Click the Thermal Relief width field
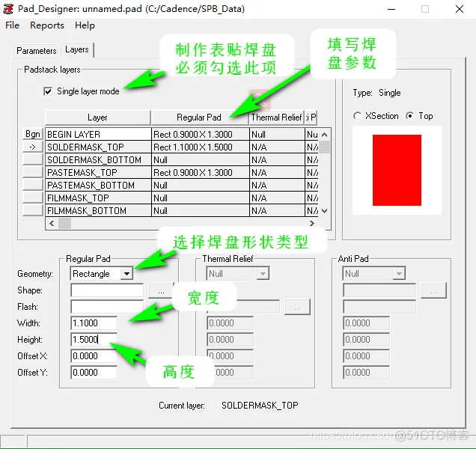 (230, 323)
